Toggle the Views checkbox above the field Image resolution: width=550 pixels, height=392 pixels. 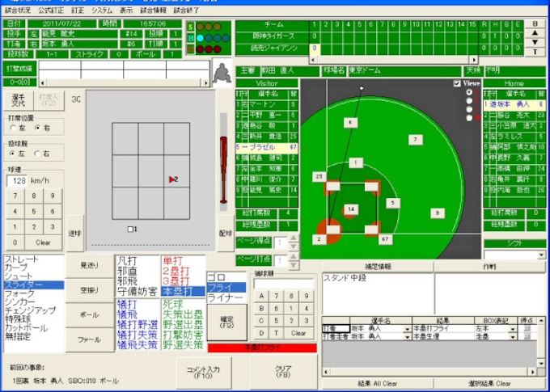(457, 83)
